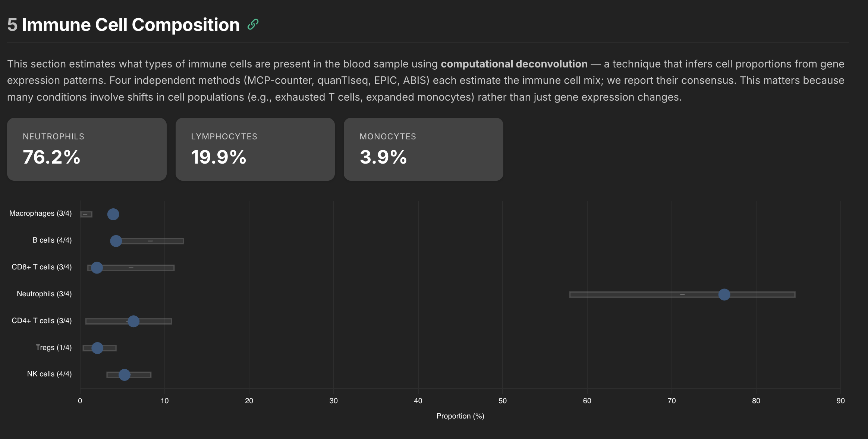The height and width of the screenshot is (439, 868).
Task: Click the Neutrophils data point dot
Action: click(724, 294)
